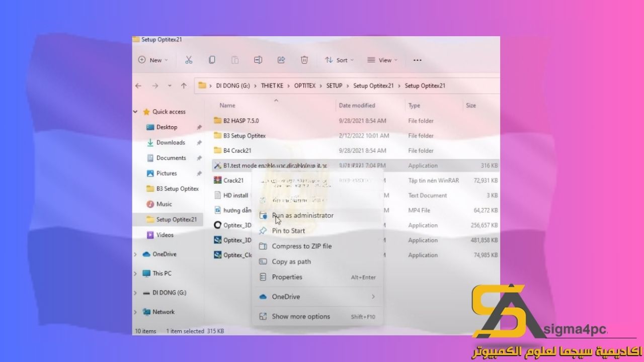
Task: Go up one folder level arrow
Action: 184,85
